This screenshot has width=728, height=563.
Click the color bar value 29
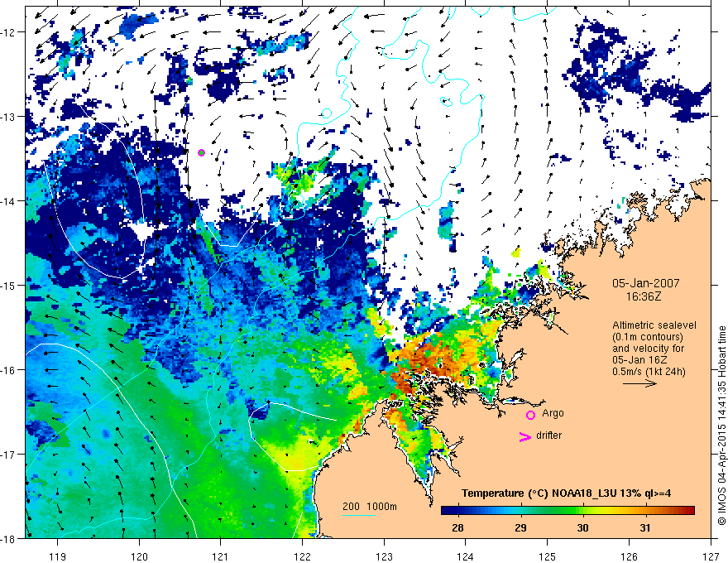[x=520, y=527]
